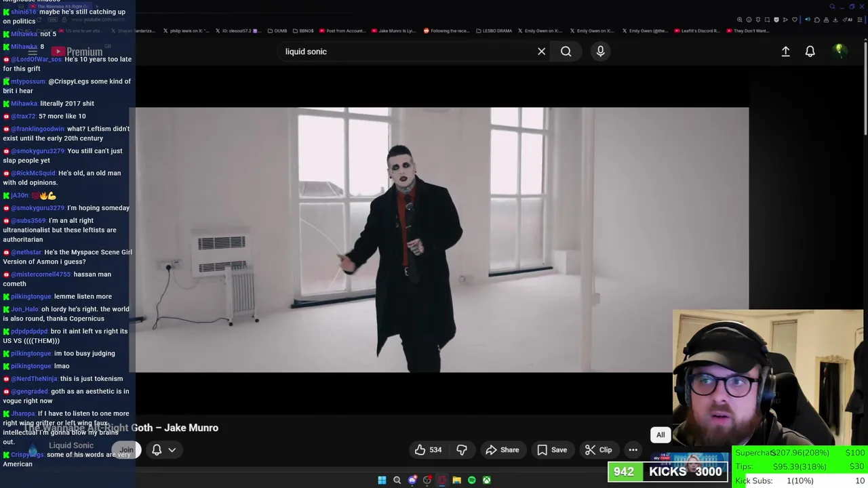Select the 'All' filter chip

click(x=660, y=435)
